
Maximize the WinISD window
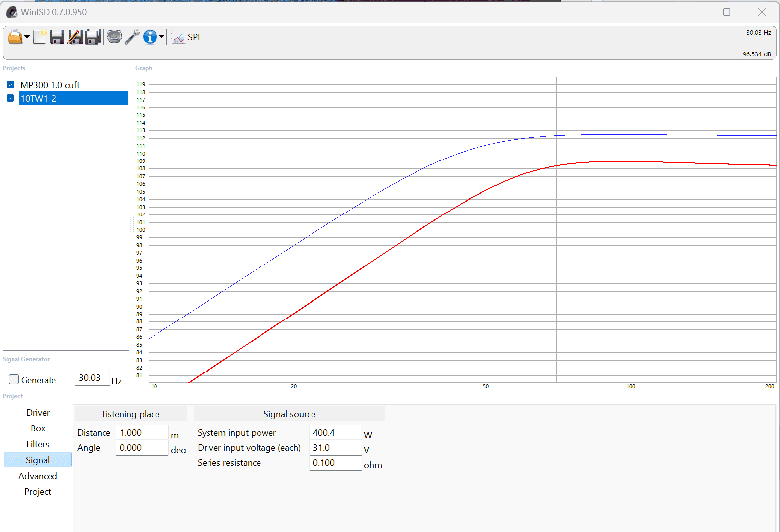pyautogui.click(x=727, y=12)
